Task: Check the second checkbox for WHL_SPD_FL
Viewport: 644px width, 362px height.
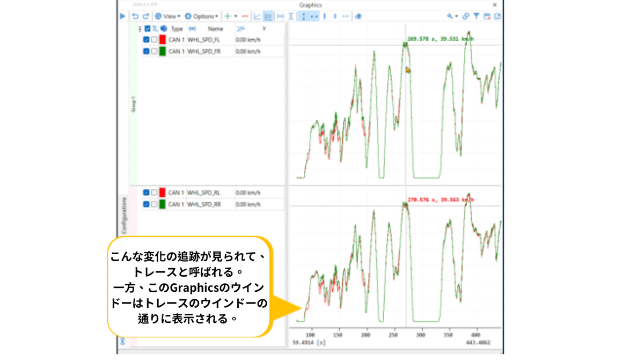Action: pos(154,40)
